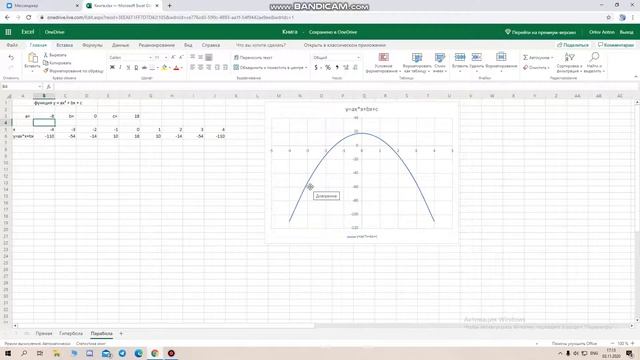Viewport: 640px width, 360px height.
Task: Increase font size
Action: pyautogui.click(x=173, y=58)
